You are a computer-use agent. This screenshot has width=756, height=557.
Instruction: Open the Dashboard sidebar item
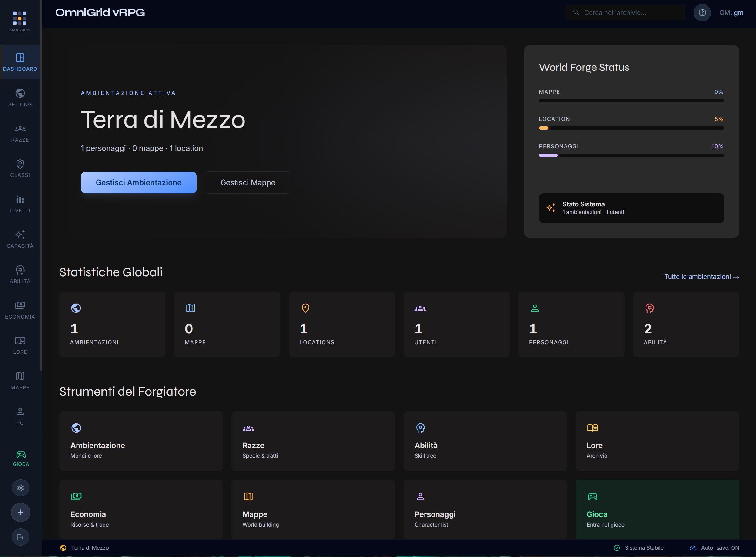click(x=20, y=62)
